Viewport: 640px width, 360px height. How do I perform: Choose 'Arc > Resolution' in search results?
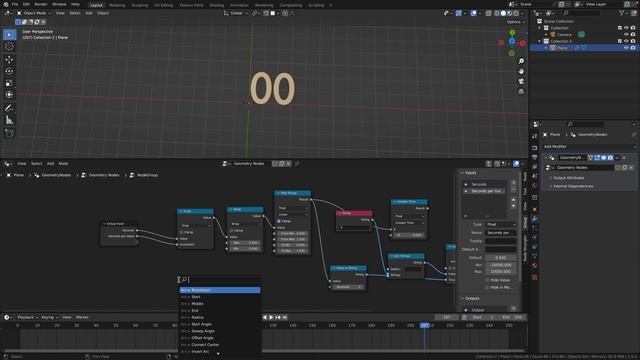[x=220, y=290]
